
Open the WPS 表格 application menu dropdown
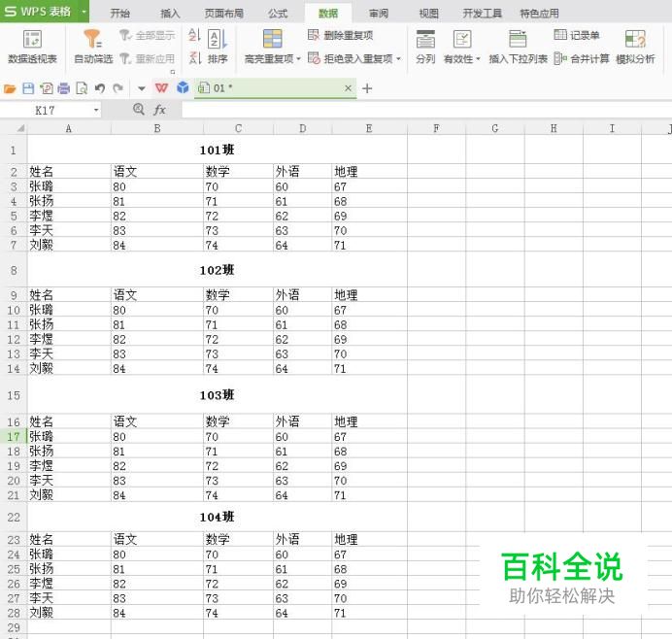click(x=84, y=11)
